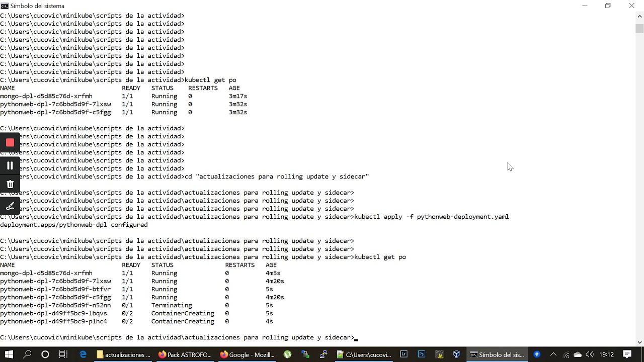Open the 19:12 clock in the taskbar

pyautogui.click(x=607, y=354)
